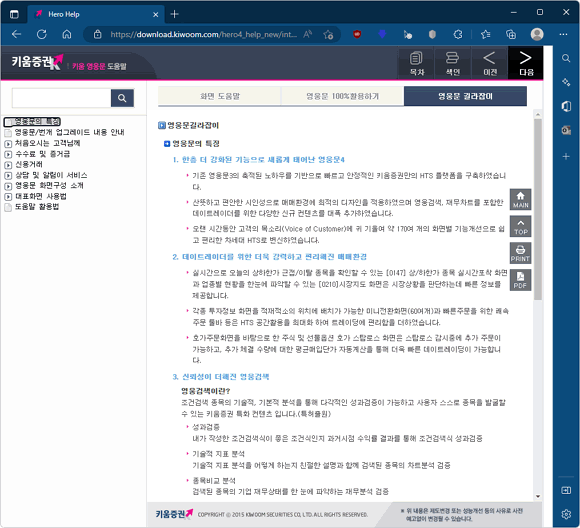580x528 pixels.
Task: View site information lock icon
Action: coord(97,34)
